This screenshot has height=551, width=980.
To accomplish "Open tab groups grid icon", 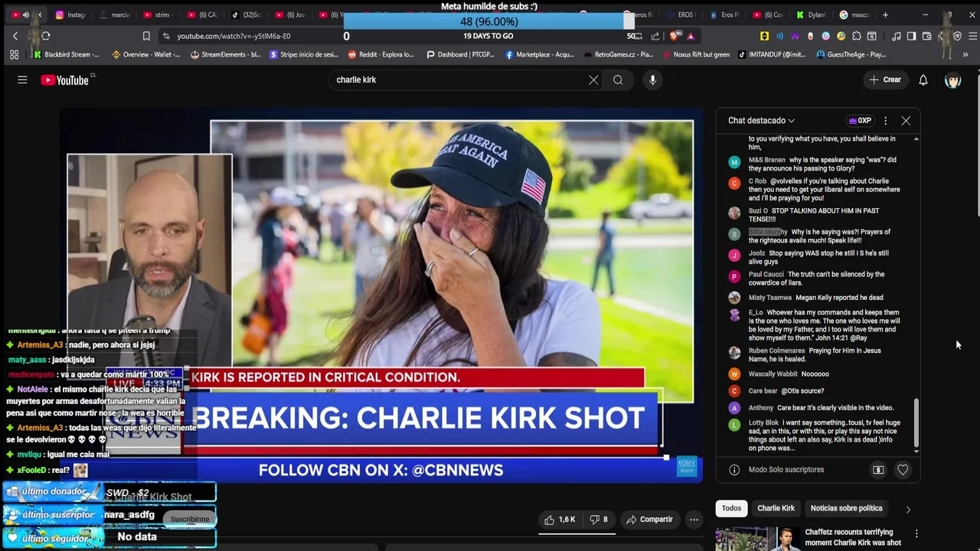I will tap(14, 54).
